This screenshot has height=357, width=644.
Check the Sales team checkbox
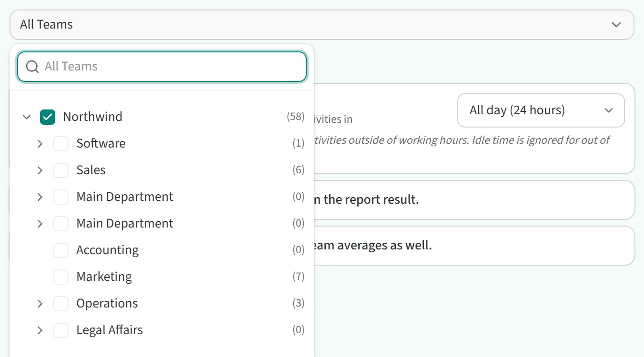click(61, 170)
